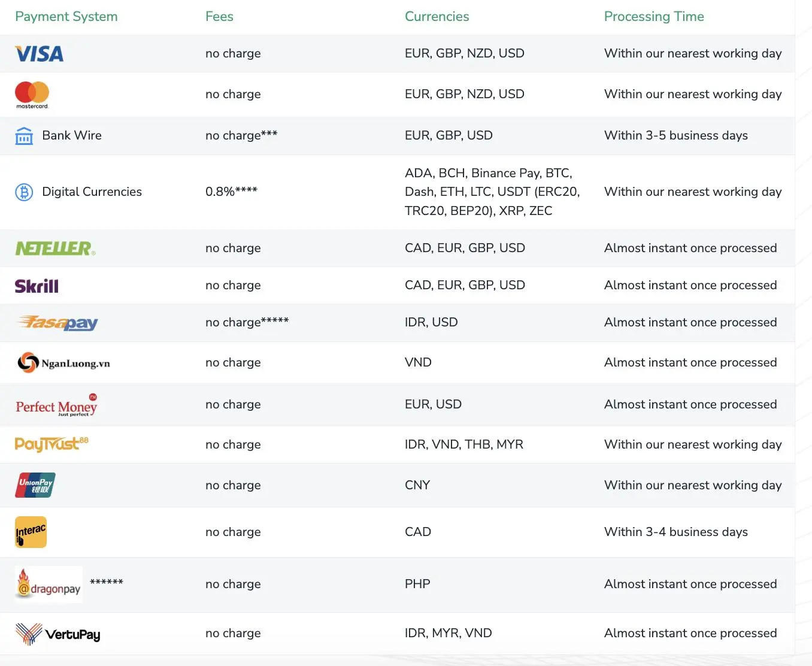Click the Interac 'no charge' fee
Screen dimensions: 812x666
233,532
